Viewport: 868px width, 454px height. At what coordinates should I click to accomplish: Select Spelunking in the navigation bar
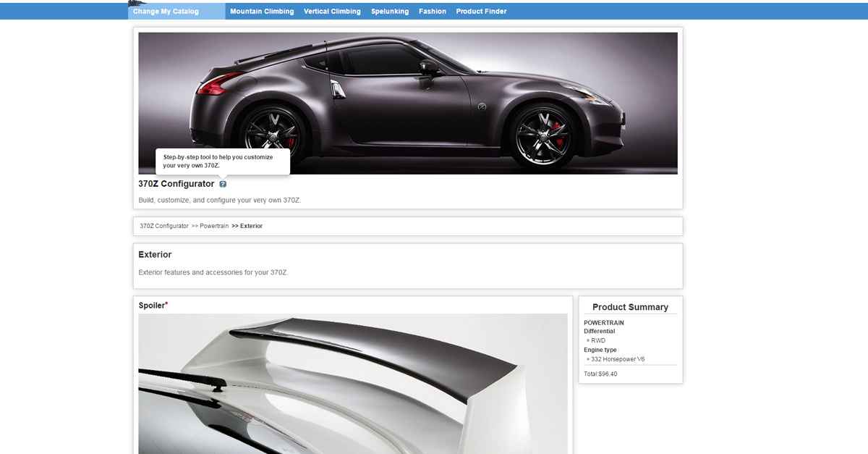pos(389,12)
